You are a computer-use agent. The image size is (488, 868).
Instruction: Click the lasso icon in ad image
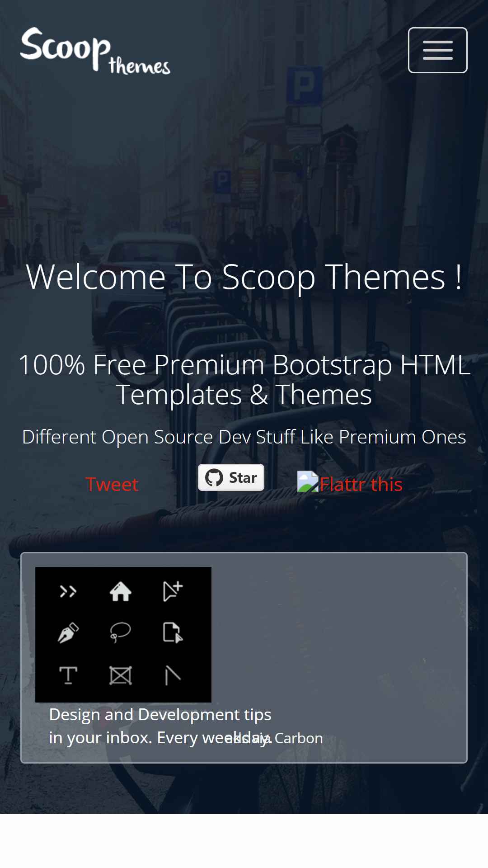(x=120, y=632)
